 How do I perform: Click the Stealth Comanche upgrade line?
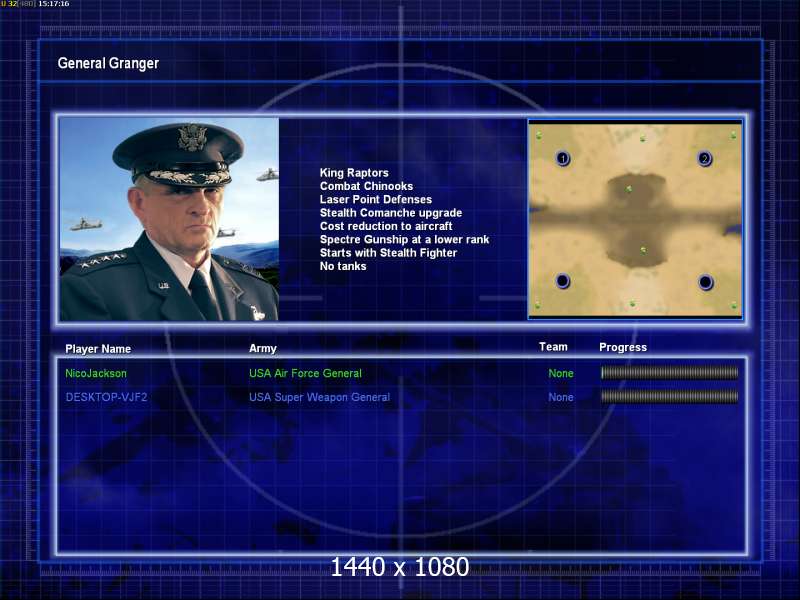(x=391, y=213)
